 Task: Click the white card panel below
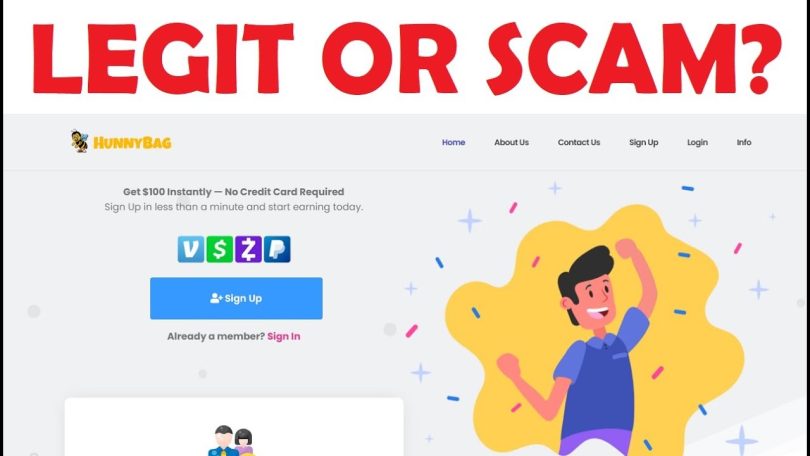coord(234,427)
